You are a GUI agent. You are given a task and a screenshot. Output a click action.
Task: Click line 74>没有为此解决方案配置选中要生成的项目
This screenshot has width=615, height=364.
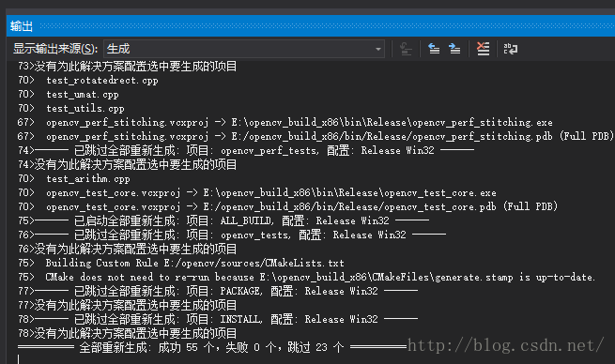pyautogui.click(x=128, y=164)
